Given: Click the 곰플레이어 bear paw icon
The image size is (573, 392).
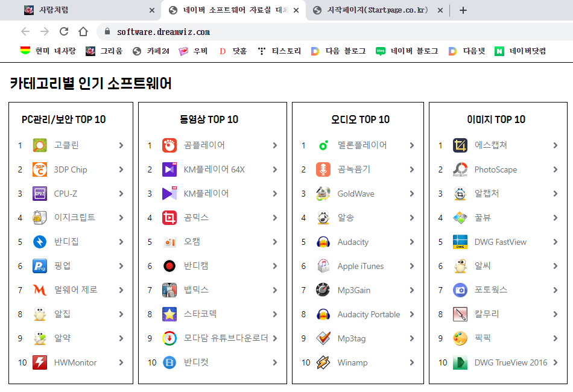Looking at the screenshot, I should [x=169, y=145].
